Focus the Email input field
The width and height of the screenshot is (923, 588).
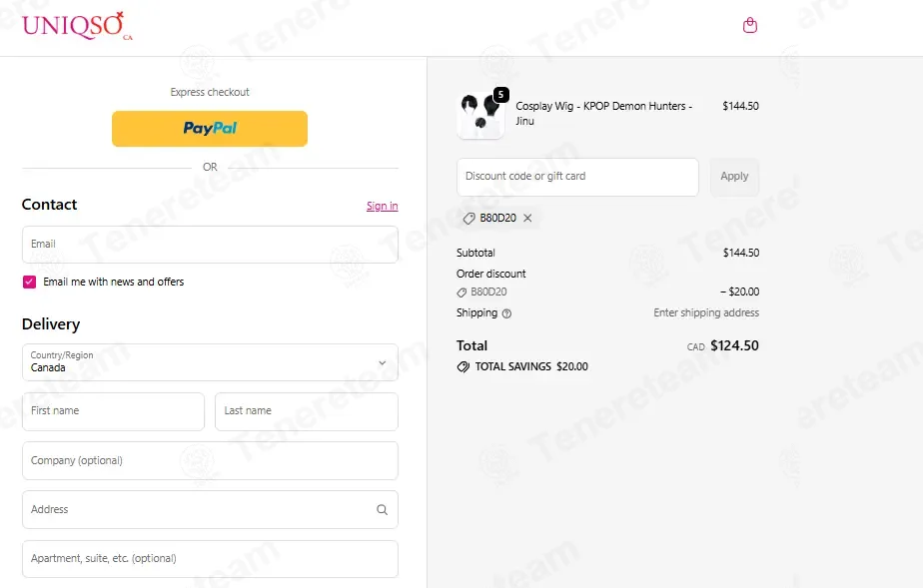click(210, 245)
